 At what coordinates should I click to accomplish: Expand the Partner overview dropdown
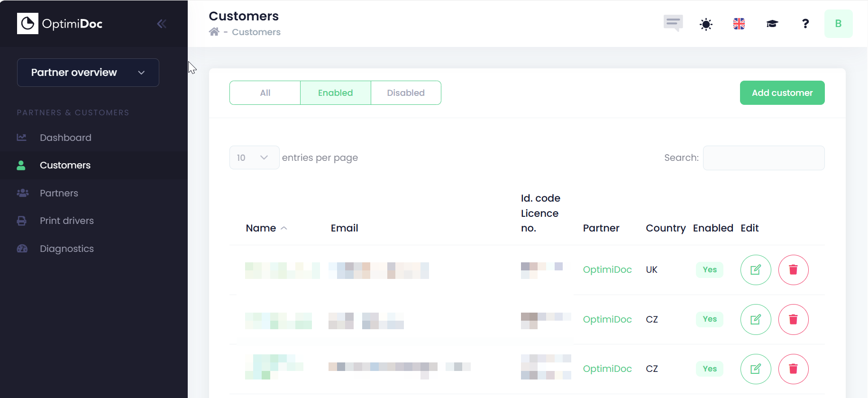coord(88,73)
